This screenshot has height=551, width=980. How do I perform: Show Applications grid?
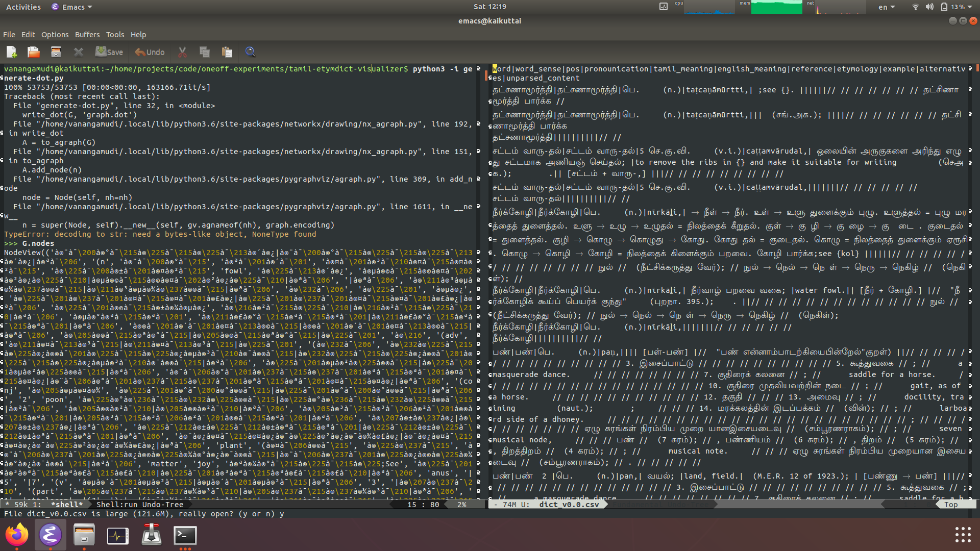coord(963,535)
